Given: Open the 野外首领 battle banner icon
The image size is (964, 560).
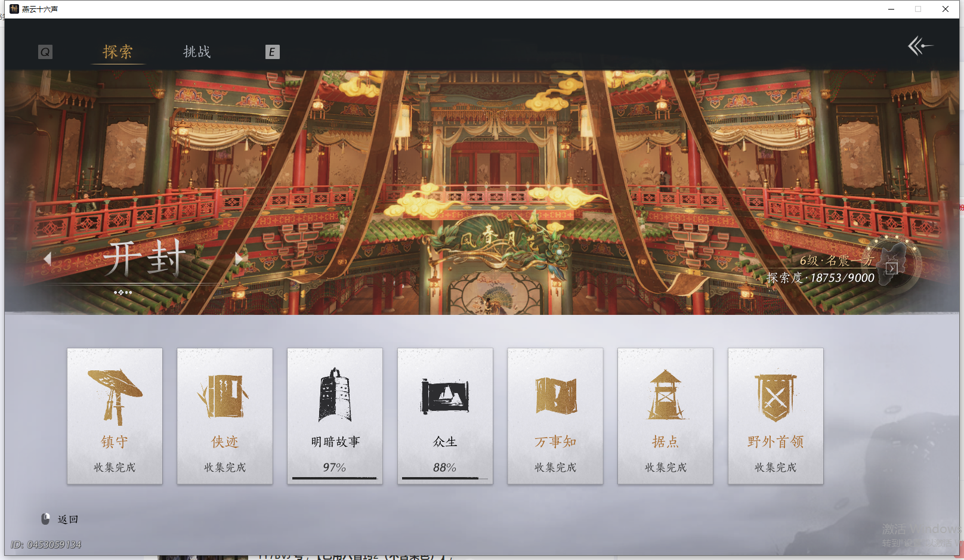Looking at the screenshot, I should pos(775,394).
